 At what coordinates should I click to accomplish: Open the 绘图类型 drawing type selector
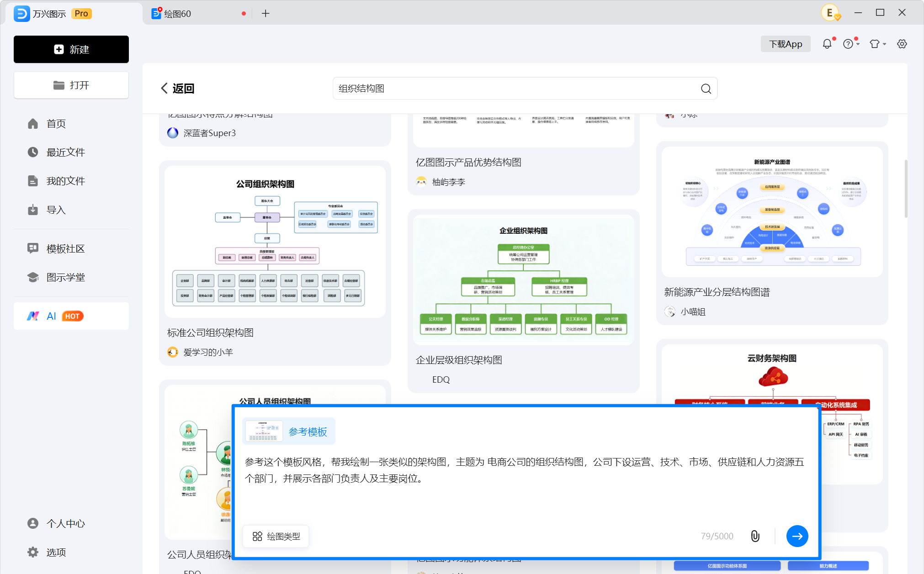click(x=276, y=536)
